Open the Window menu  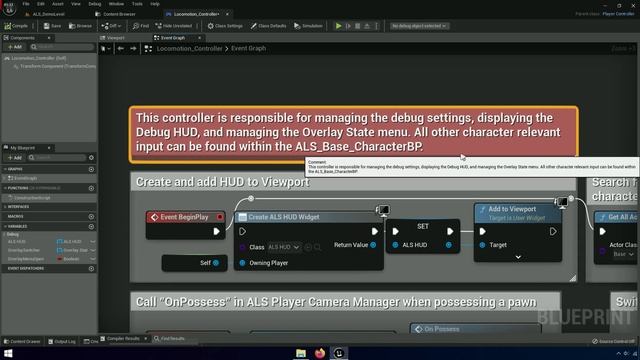[116, 4]
